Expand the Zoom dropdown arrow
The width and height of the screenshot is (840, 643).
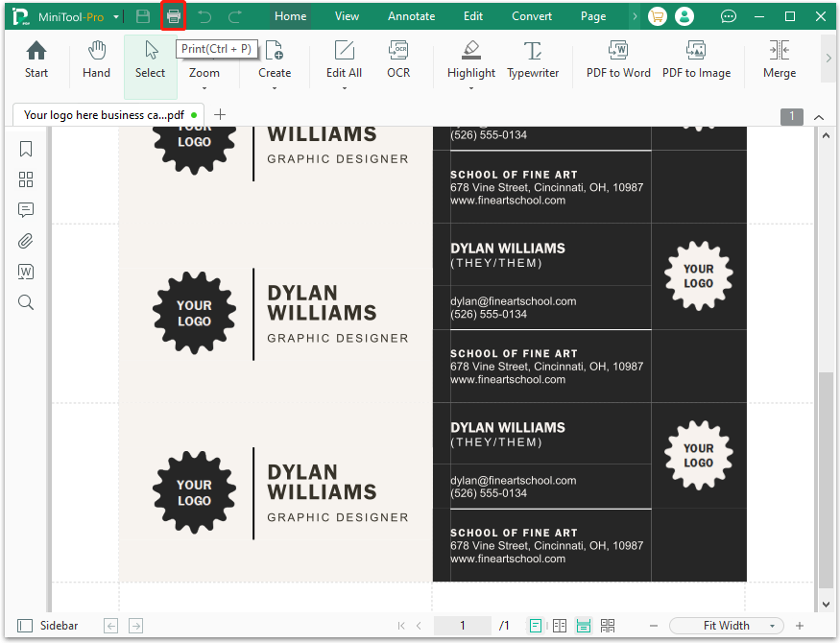tap(204, 87)
